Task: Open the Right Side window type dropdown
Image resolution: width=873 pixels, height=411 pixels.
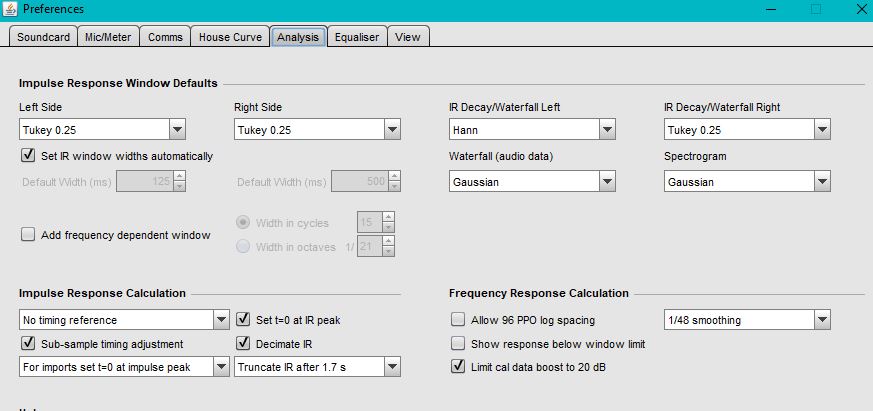Action: [317, 130]
